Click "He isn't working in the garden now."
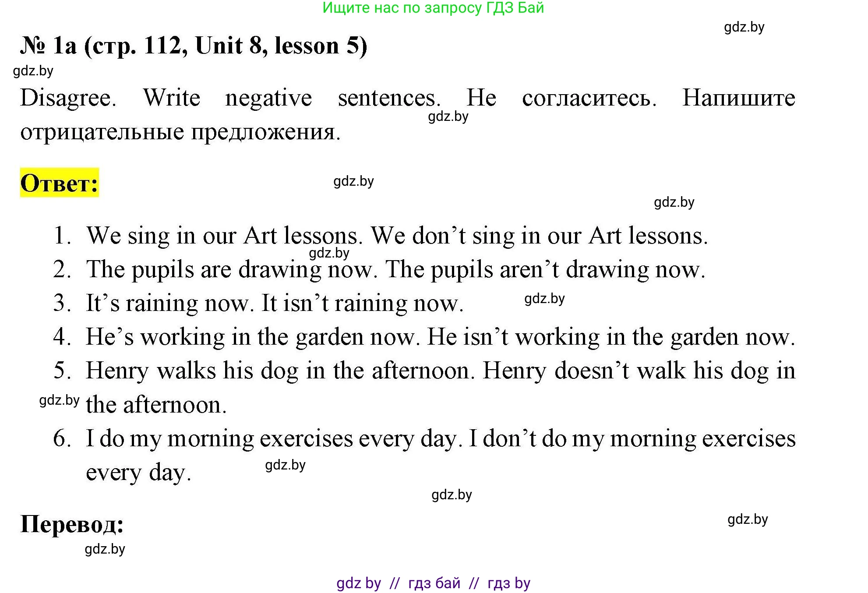Image resolution: width=868 pixels, height=593 pixels. (611, 337)
